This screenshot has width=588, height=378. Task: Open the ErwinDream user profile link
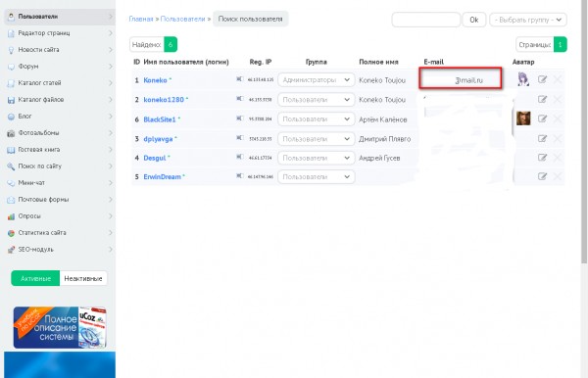coord(162,177)
